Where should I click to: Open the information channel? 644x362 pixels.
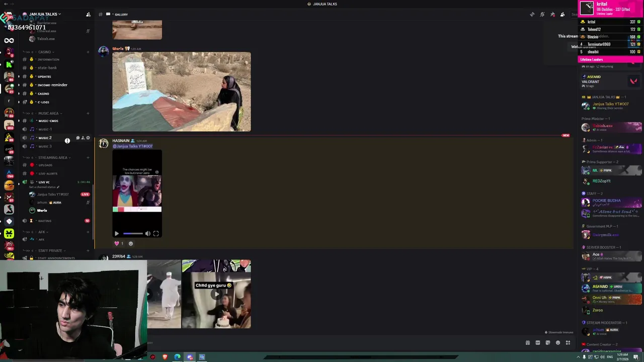pos(55,59)
